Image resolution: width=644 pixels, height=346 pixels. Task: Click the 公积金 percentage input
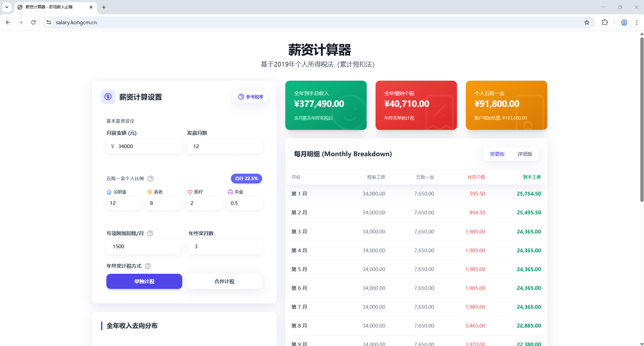[123, 203]
